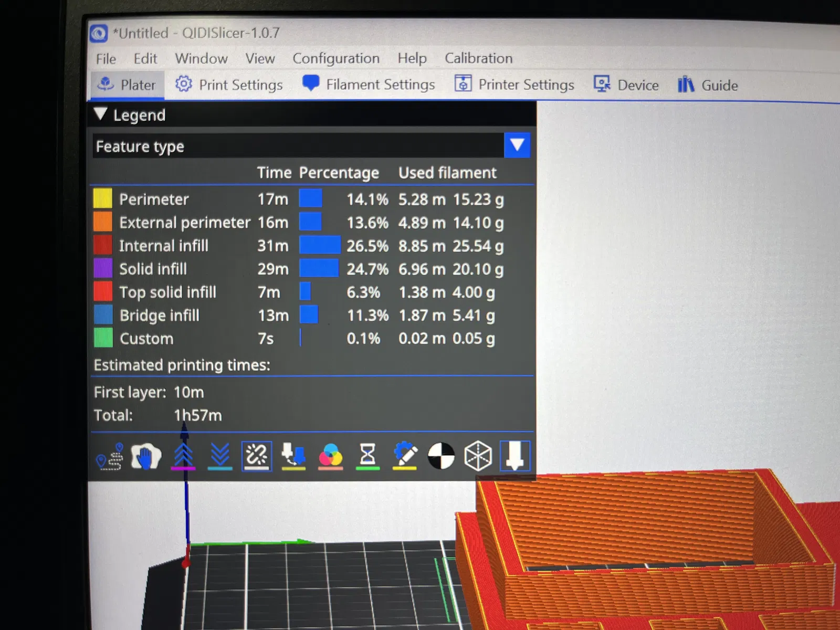Switch to the Plater tab
840x630 pixels.
pyautogui.click(x=128, y=85)
